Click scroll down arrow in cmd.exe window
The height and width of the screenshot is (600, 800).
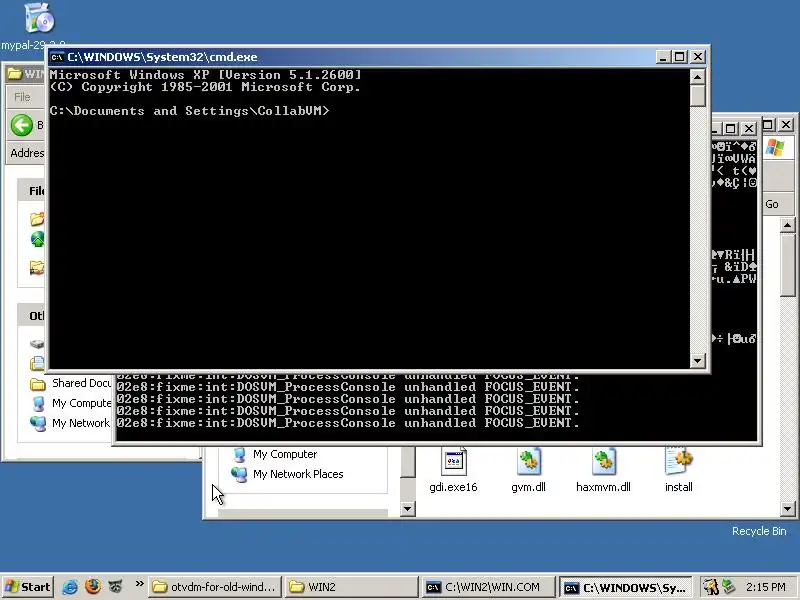[697, 361]
